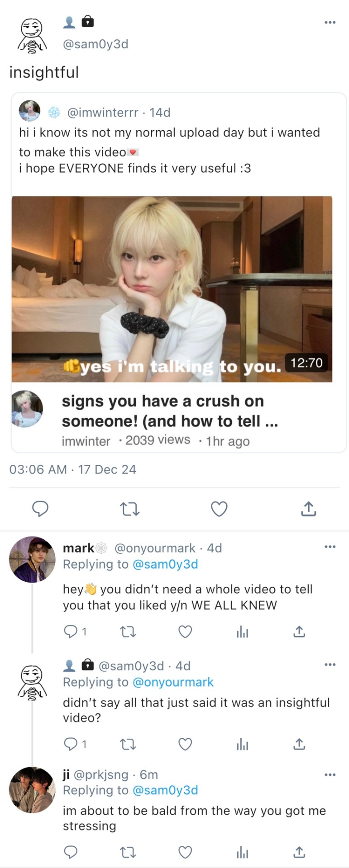Image resolution: width=349 pixels, height=868 pixels.
Task: Reply to ji's tweet
Action: tap(71, 853)
